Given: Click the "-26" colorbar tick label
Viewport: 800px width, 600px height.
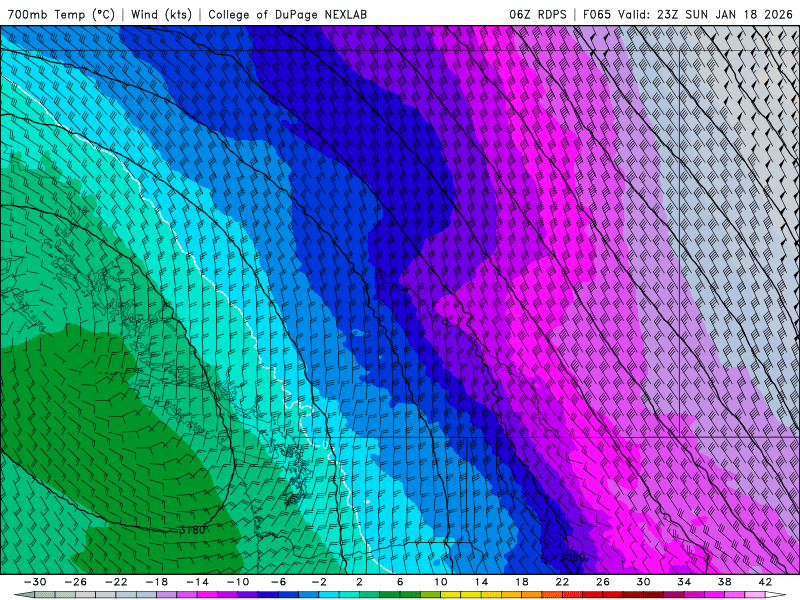Looking at the screenshot, I should (x=76, y=582).
